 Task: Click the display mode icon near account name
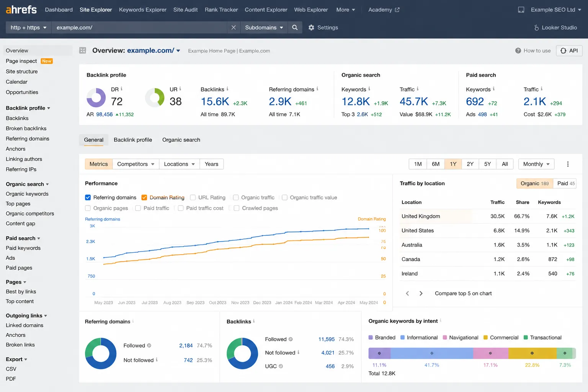(521, 10)
